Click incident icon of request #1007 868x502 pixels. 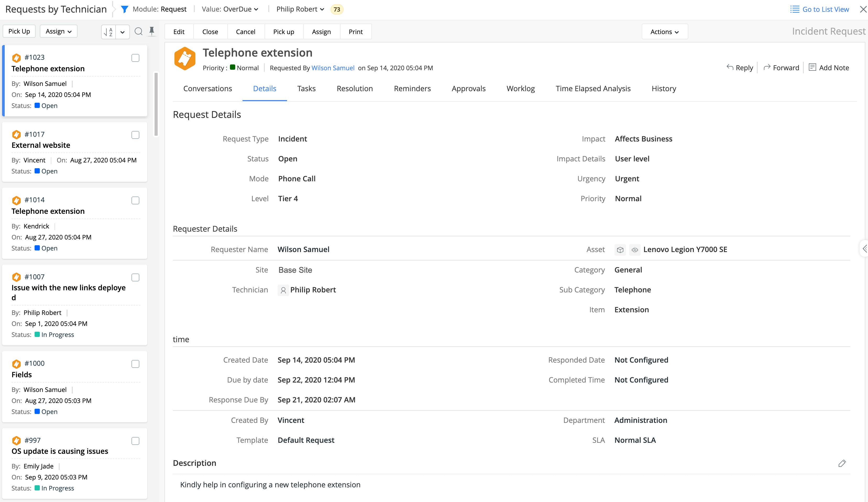pyautogui.click(x=16, y=277)
